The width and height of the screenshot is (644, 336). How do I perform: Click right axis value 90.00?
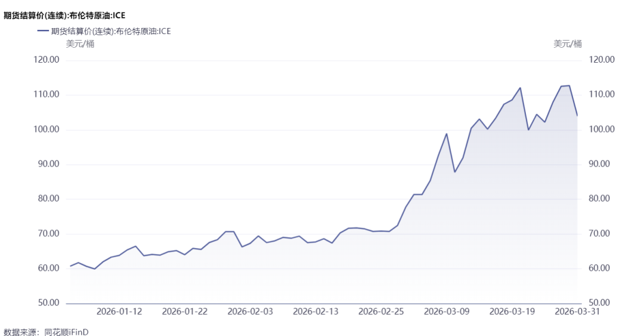click(599, 164)
